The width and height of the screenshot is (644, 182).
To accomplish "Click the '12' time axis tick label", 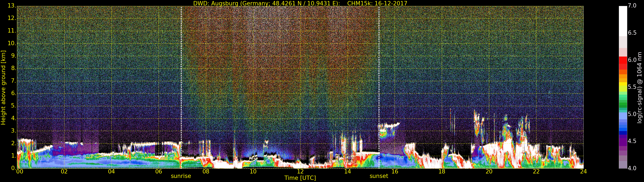I will (x=300, y=172).
